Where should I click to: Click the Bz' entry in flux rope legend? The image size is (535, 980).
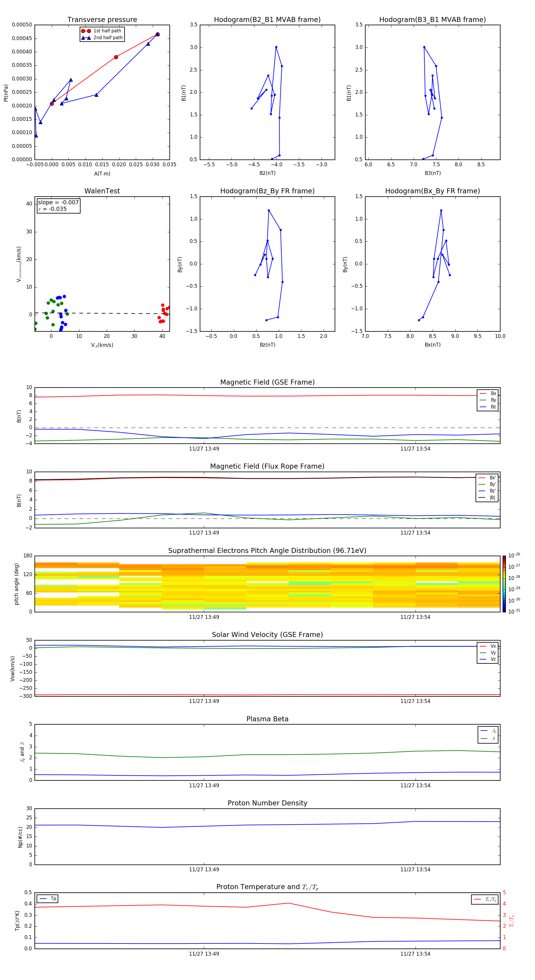[487, 491]
